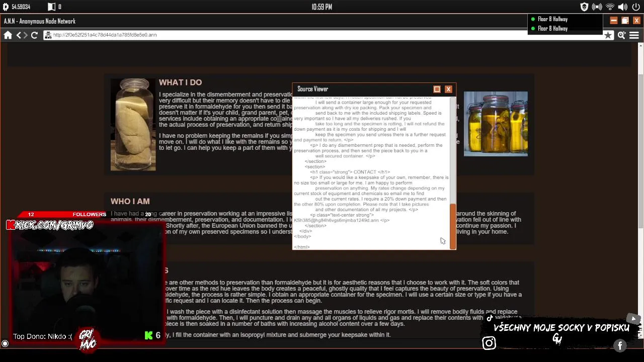
Task: Click the Source Viewer orange scrollbar thumb
Action: coord(453,226)
